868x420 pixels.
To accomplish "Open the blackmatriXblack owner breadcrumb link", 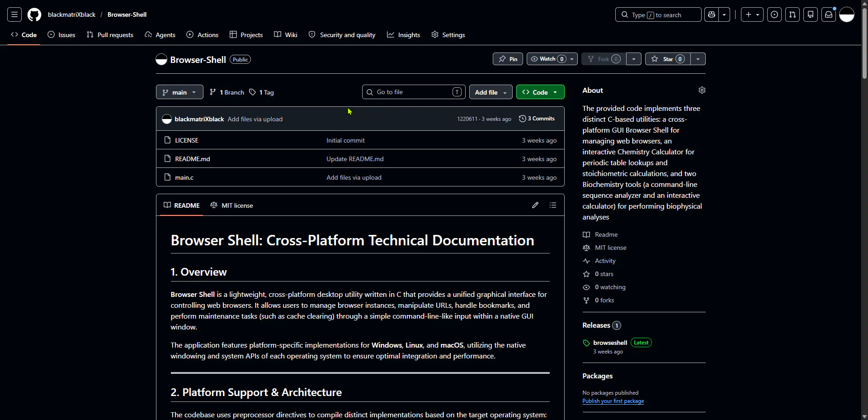I will pos(71,14).
